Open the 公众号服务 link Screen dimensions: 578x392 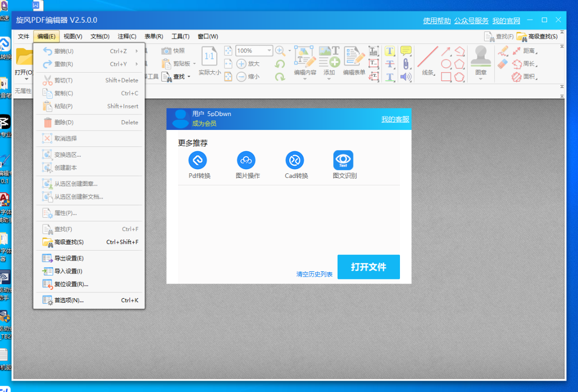coord(472,21)
